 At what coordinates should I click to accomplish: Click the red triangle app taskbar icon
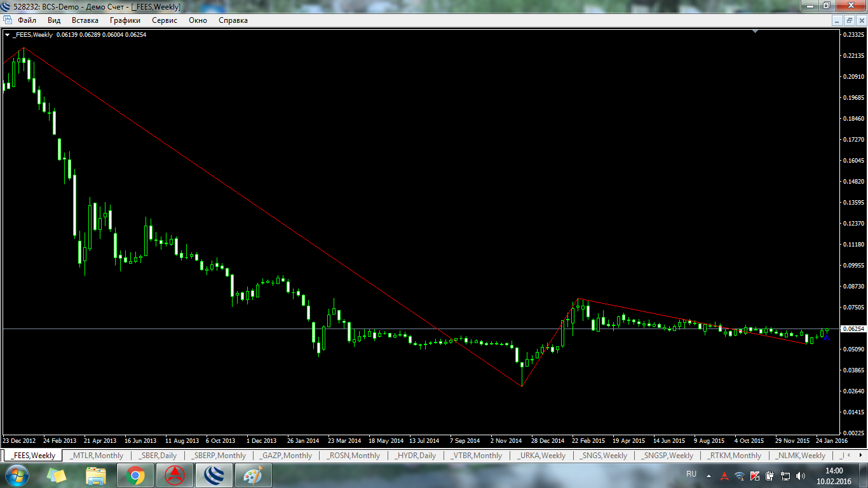pos(174,475)
